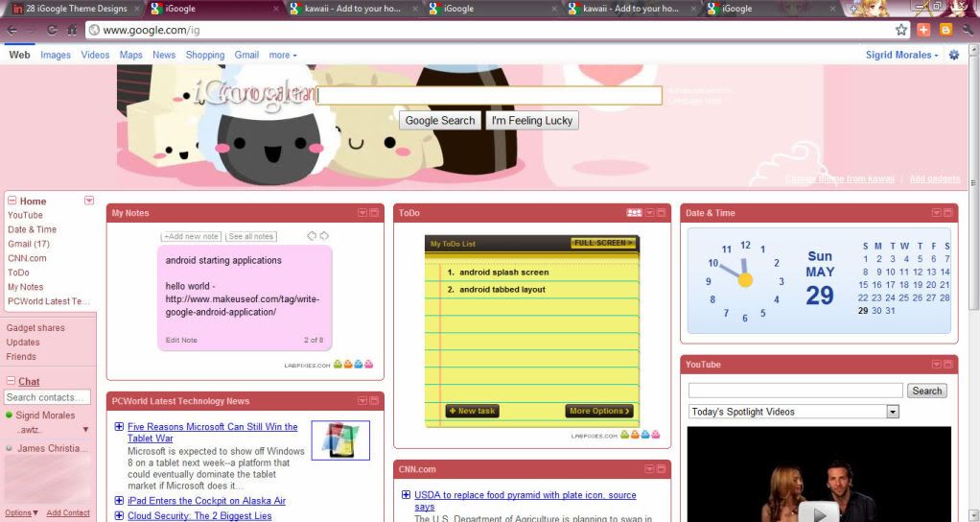Open ToDo list FULL SCREEN
This screenshot has width=980, height=522.
pos(603,243)
